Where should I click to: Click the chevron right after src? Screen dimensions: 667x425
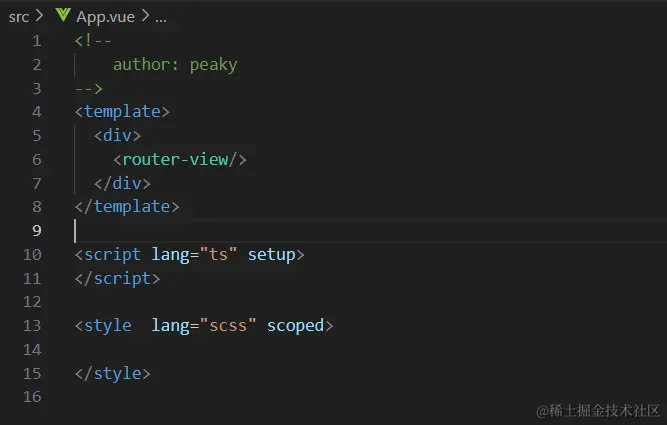tap(40, 17)
